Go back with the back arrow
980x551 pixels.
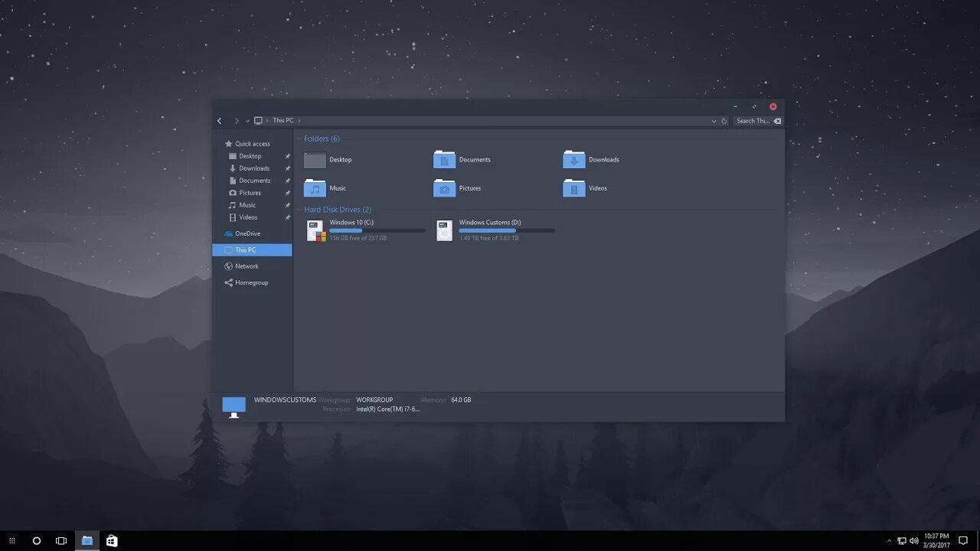(220, 121)
